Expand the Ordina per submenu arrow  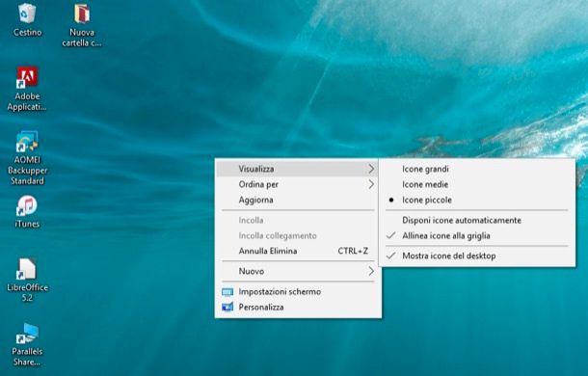[x=371, y=184]
